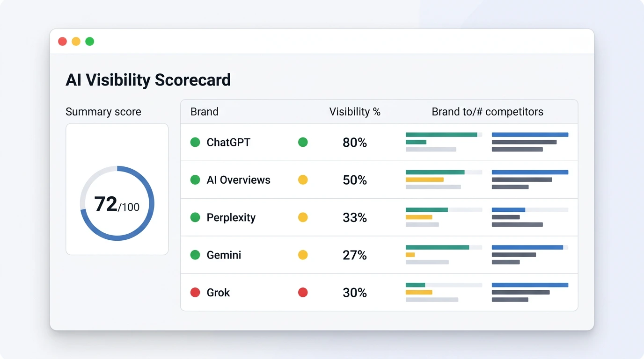Screen dimensions: 644x359
Task: Click the yellow dot next to Gemini's 27%
Action: [303, 255]
